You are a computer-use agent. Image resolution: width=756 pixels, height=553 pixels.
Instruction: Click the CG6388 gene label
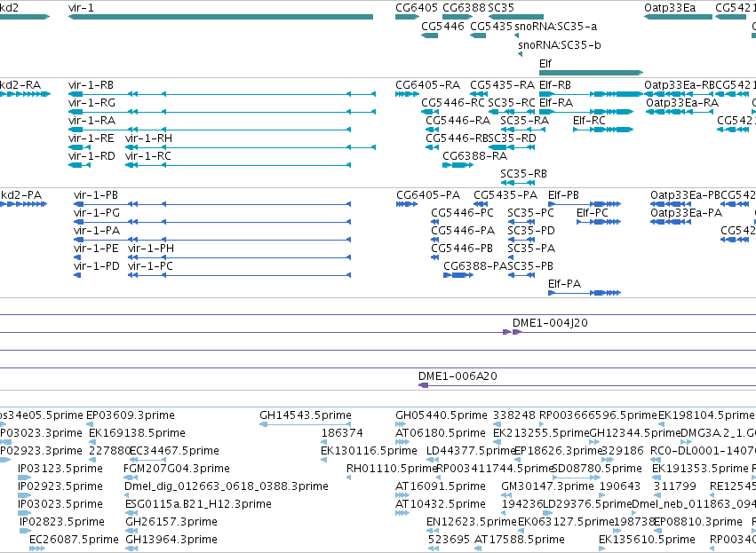(464, 8)
